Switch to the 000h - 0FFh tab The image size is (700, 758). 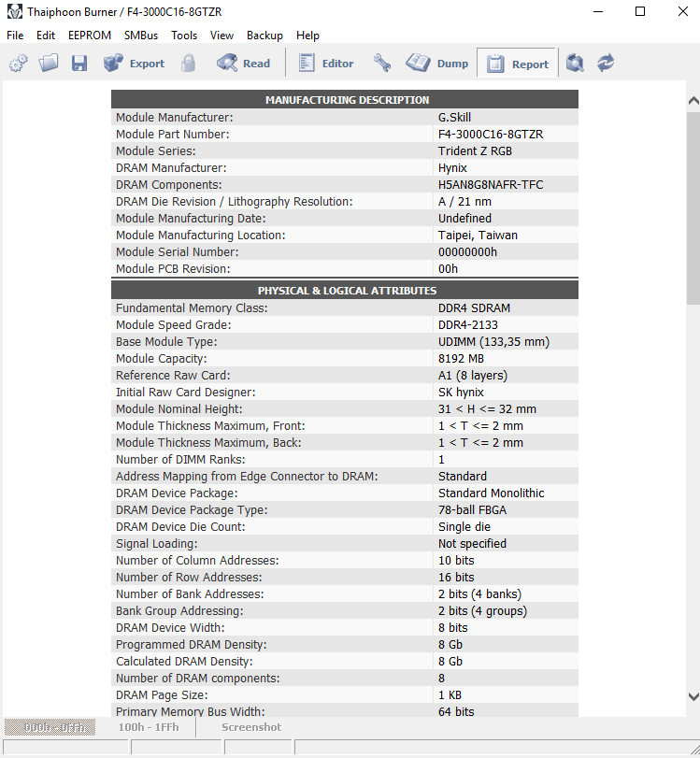(x=50, y=727)
